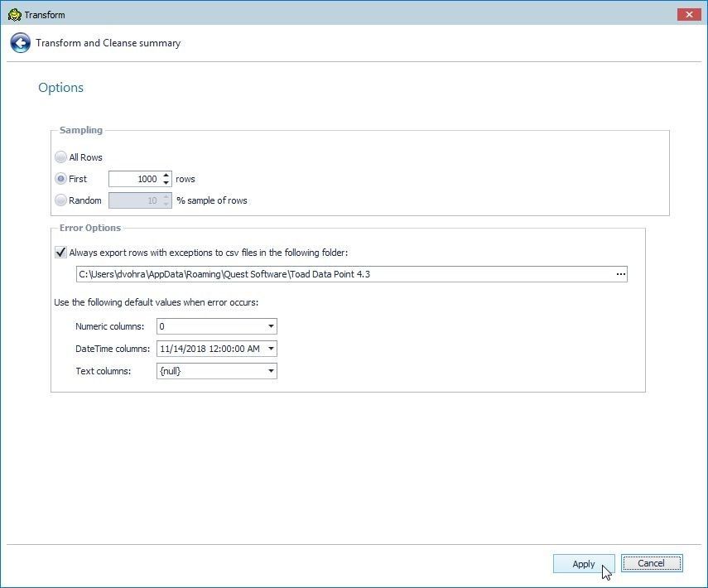Click the Options heading text
708x588 pixels.
61,87
